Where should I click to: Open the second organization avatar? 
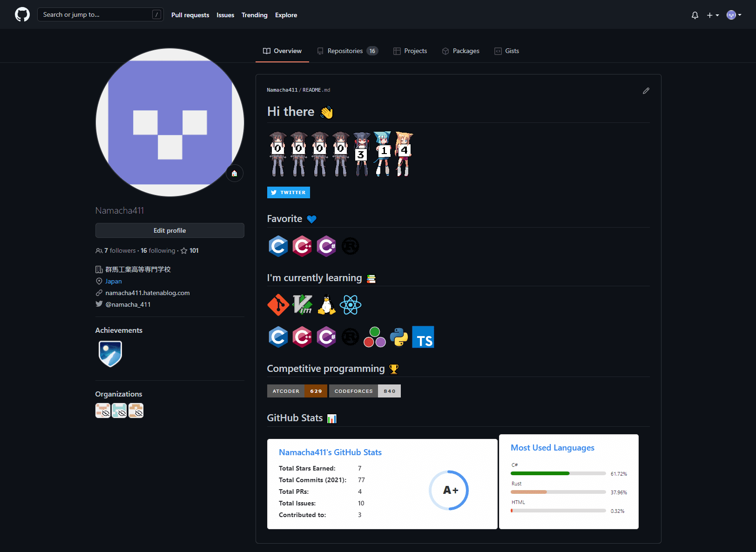119,411
